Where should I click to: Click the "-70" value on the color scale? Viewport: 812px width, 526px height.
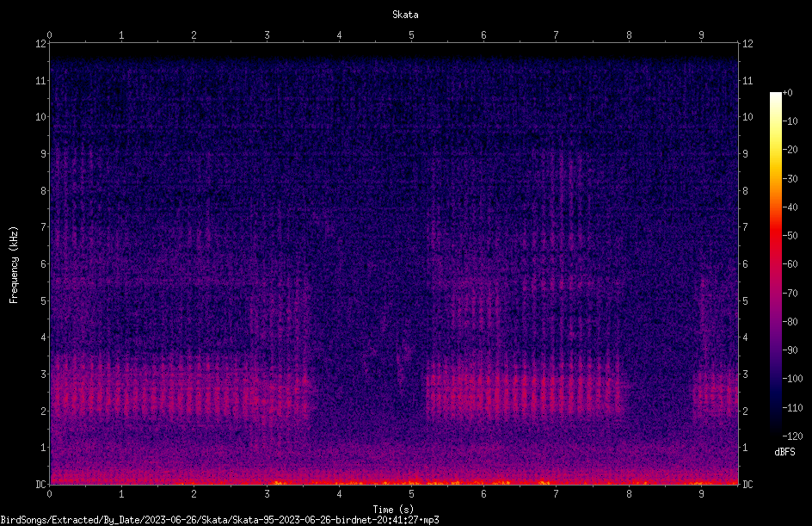tap(790, 294)
